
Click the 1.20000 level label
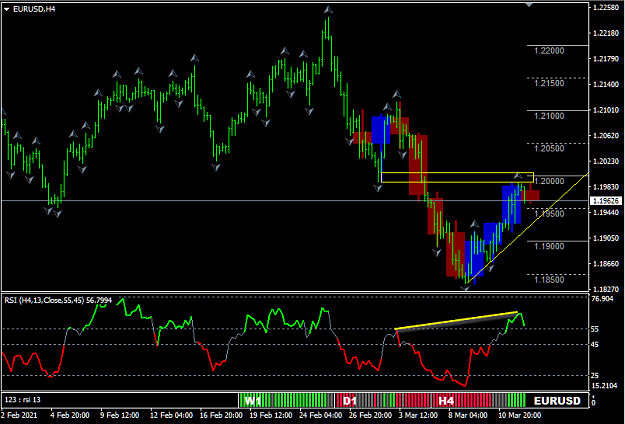(549, 181)
